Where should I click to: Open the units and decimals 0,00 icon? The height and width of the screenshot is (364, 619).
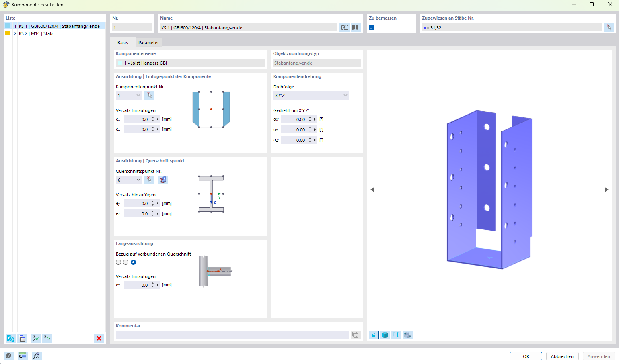click(x=23, y=356)
